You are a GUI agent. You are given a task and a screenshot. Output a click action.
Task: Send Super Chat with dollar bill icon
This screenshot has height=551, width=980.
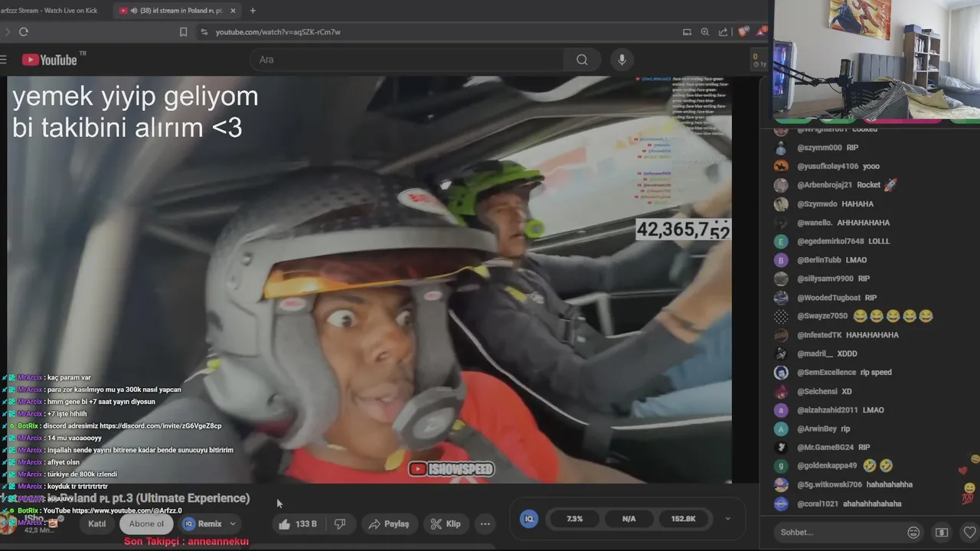942,533
